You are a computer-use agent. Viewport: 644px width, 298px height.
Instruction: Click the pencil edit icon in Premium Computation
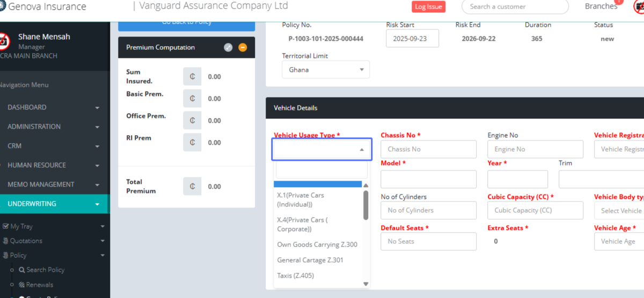pyautogui.click(x=228, y=48)
